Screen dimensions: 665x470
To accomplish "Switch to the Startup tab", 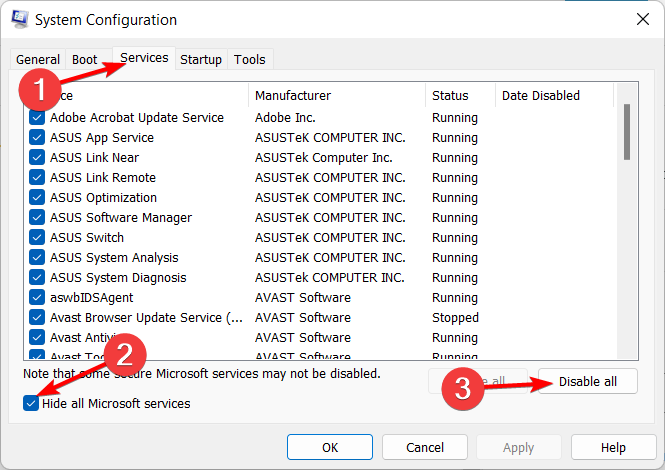I will point(201,60).
